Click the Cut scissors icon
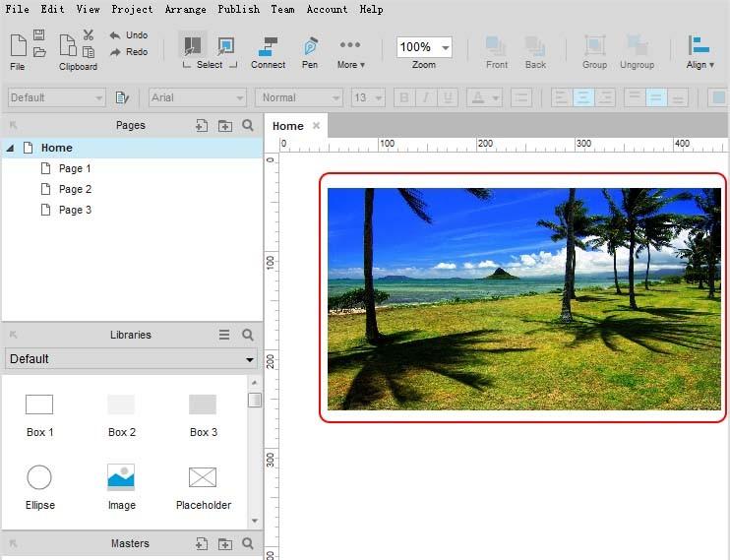The width and height of the screenshot is (730, 560). [89, 35]
